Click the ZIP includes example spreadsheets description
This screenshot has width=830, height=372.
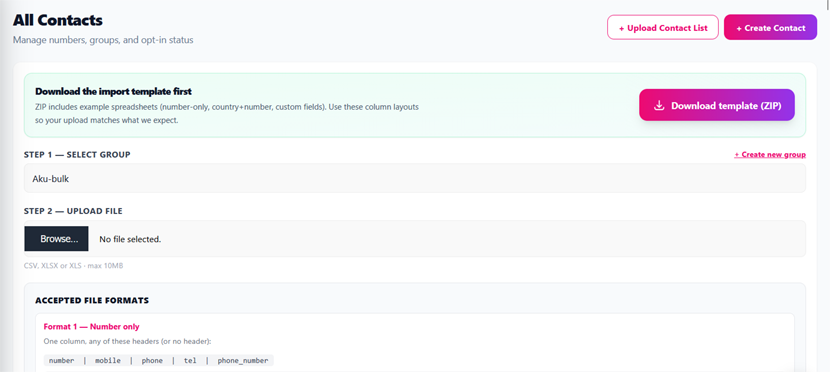click(x=227, y=113)
